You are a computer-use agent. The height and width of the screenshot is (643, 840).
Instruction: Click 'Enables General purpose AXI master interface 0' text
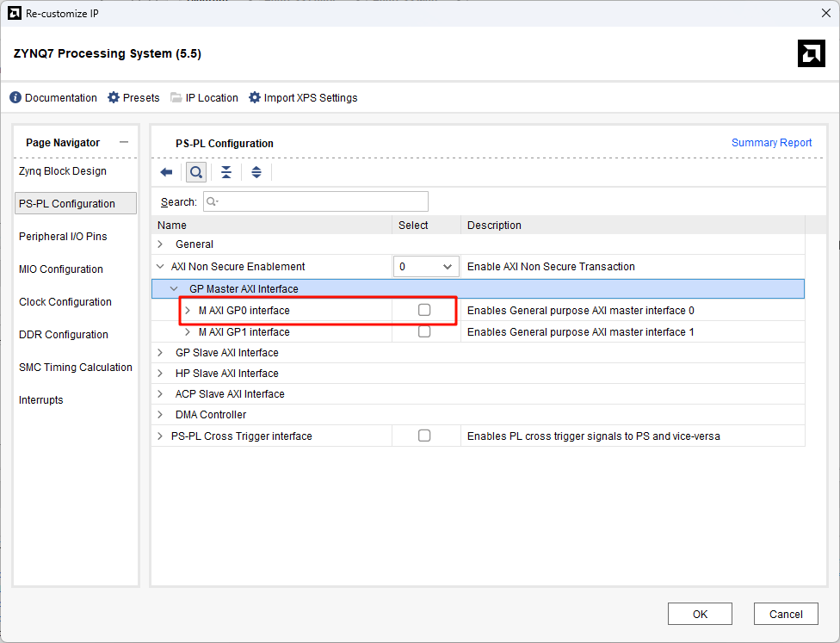click(581, 310)
